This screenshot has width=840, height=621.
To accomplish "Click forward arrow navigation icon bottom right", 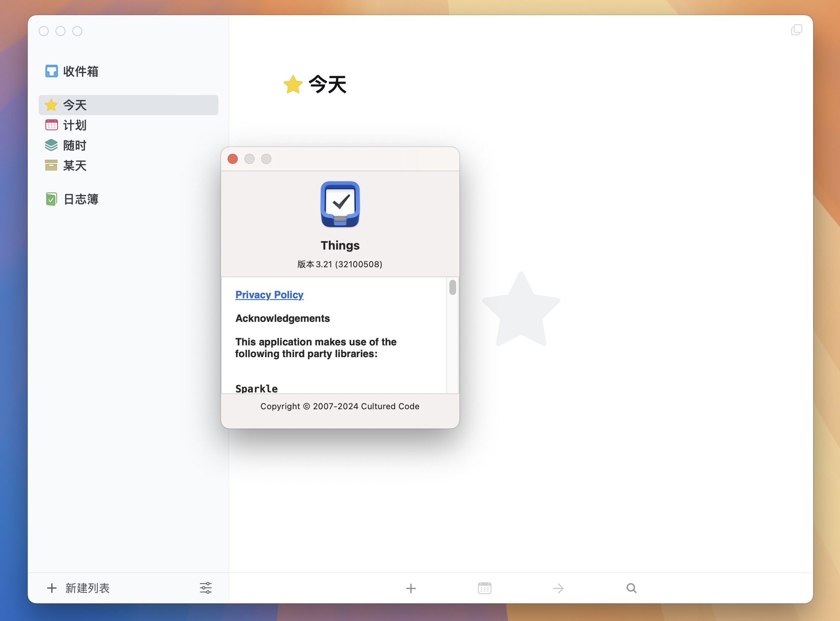I will 558,587.
